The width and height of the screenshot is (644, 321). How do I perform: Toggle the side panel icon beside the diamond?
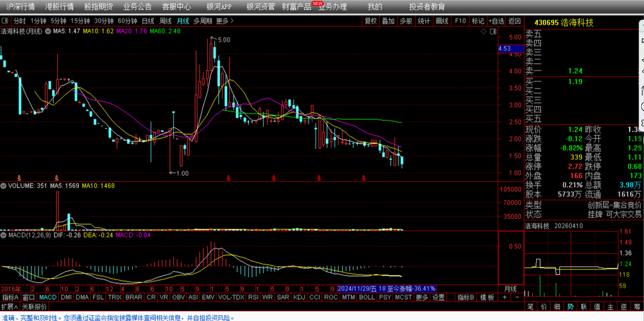tap(493, 31)
